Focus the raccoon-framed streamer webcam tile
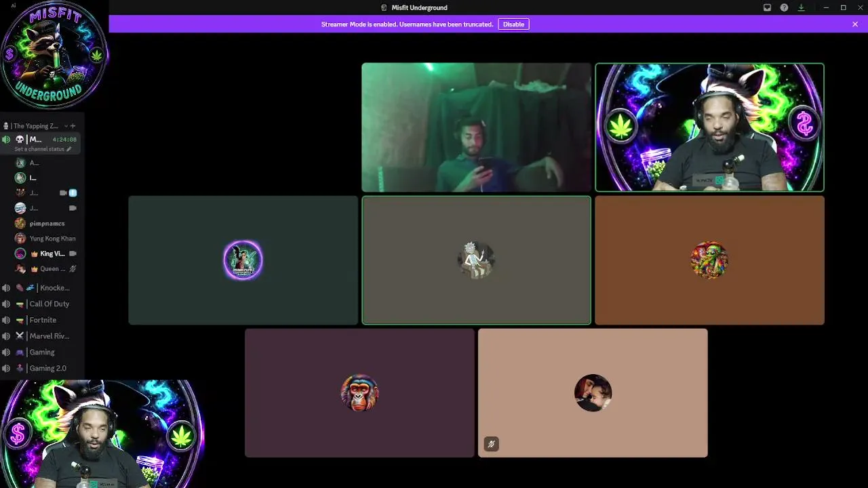Viewport: 868px width, 488px height. pyautogui.click(x=709, y=127)
